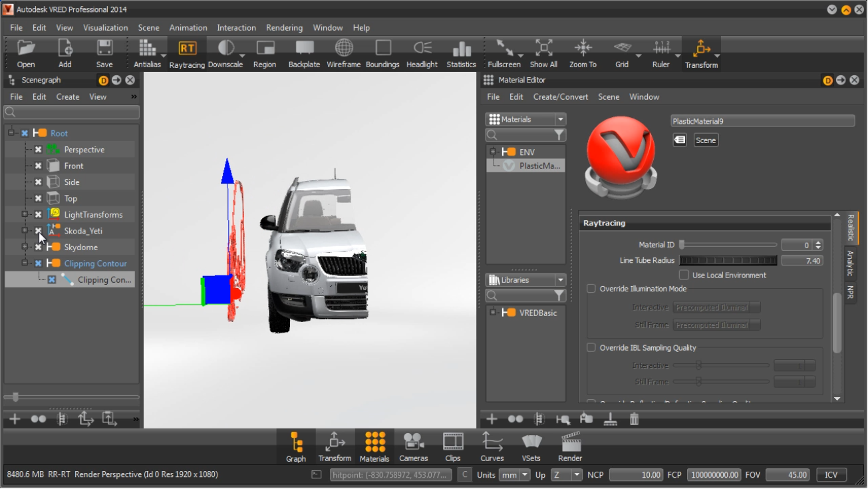This screenshot has height=489, width=868.
Task: Expand the VREDBasic library node
Action: click(x=493, y=313)
